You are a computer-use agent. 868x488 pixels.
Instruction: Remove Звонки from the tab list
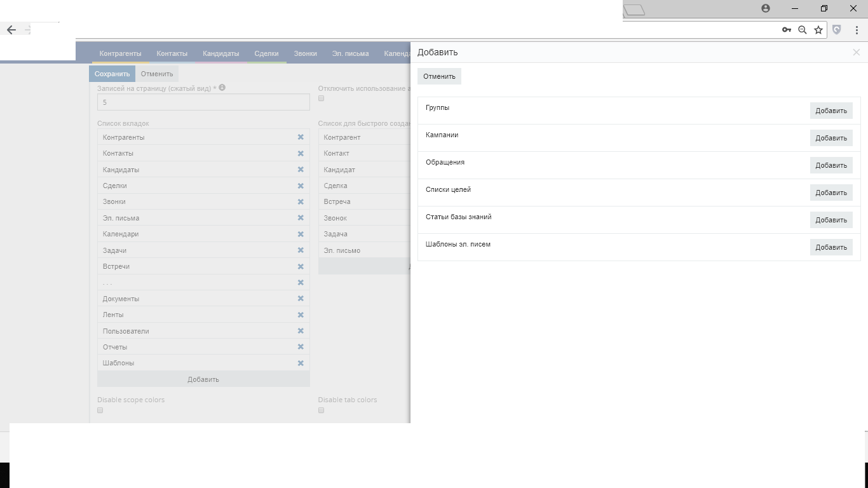click(x=301, y=202)
